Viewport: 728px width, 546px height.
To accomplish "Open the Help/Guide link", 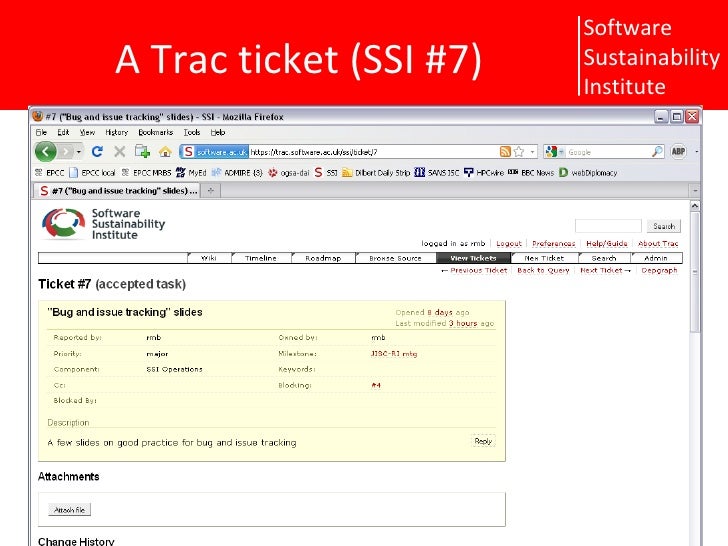I will [606, 243].
